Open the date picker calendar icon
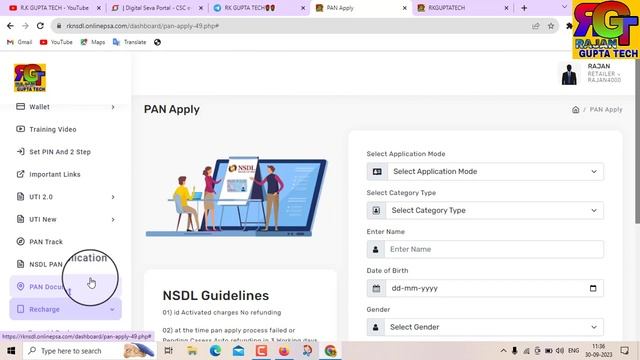The image size is (640, 360). 593,288
